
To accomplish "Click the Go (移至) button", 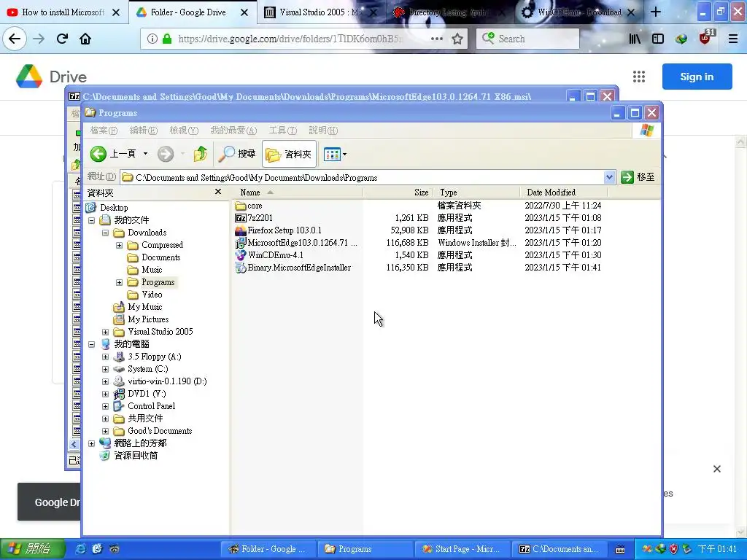I will tap(638, 177).
